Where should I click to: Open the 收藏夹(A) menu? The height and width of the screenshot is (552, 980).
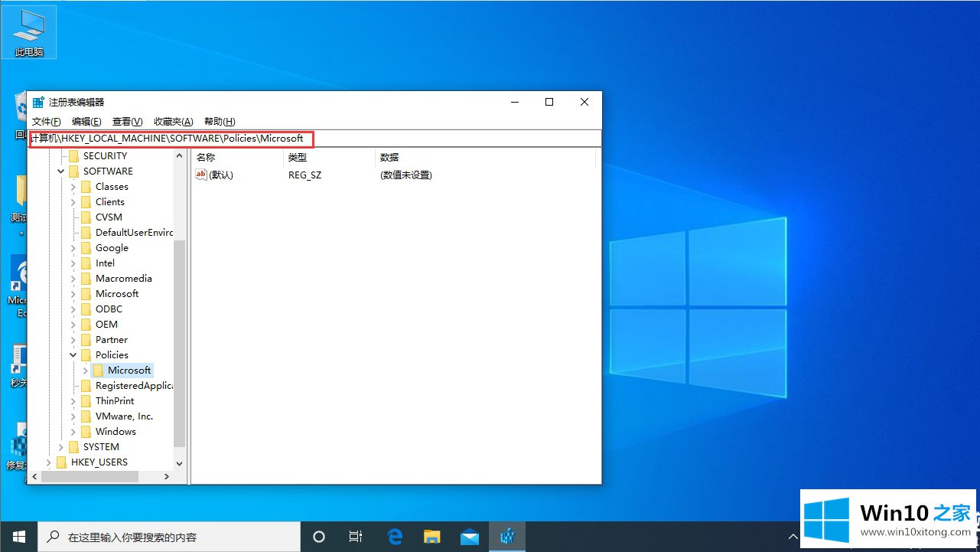coord(174,122)
